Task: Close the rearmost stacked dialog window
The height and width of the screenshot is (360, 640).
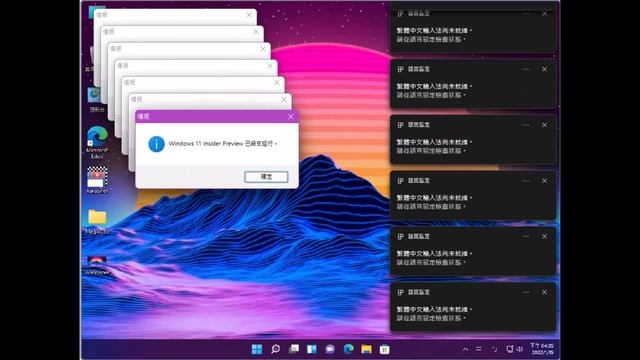Action: pyautogui.click(x=249, y=15)
